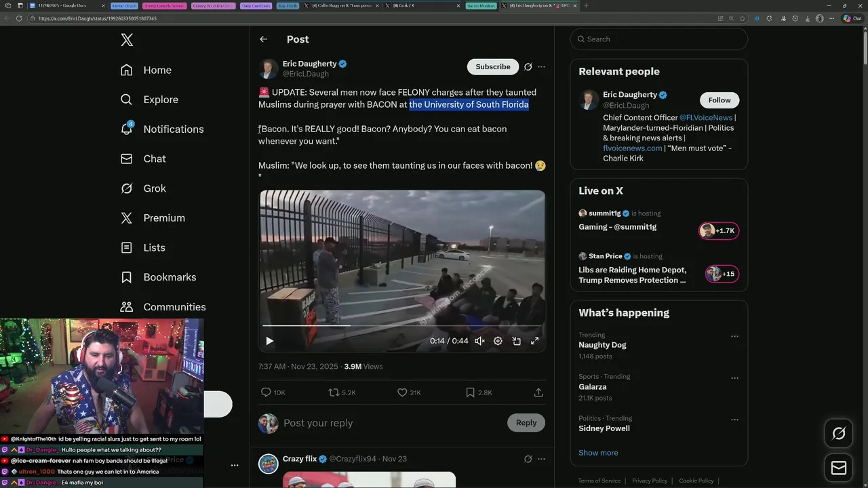Open the Premium page

[153, 218]
